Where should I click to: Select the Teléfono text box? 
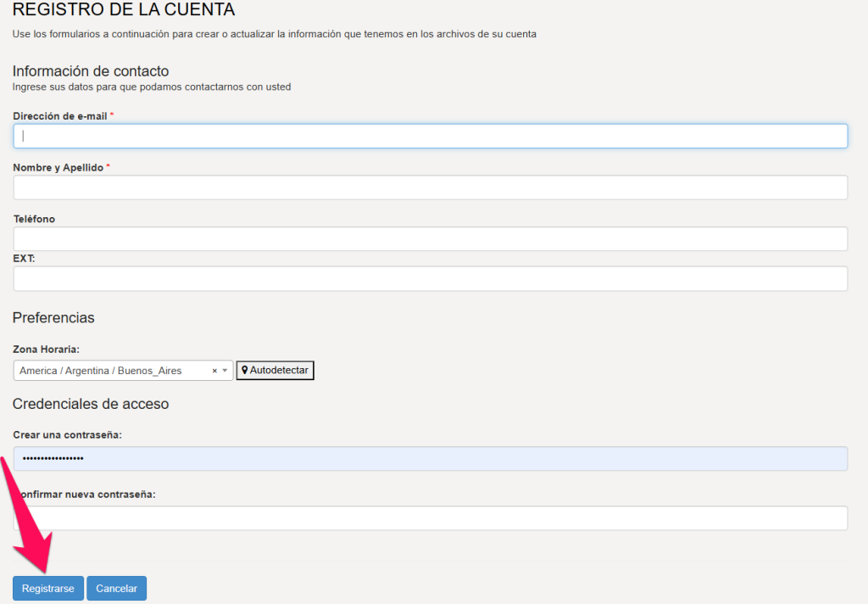point(431,239)
